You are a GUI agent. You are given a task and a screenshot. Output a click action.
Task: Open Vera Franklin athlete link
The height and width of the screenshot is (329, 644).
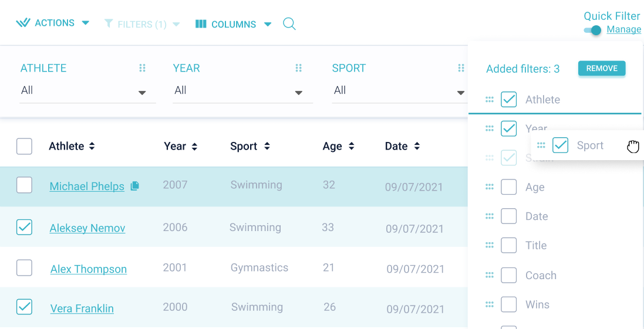82,308
